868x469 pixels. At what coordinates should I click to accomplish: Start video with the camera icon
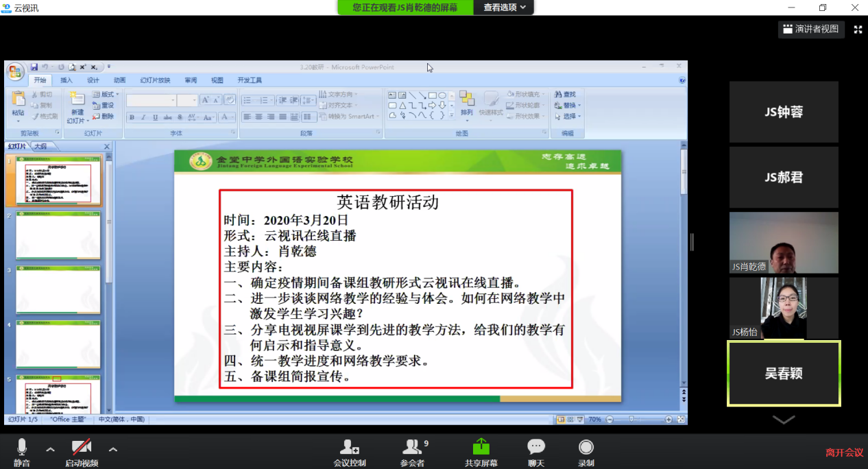point(82,447)
